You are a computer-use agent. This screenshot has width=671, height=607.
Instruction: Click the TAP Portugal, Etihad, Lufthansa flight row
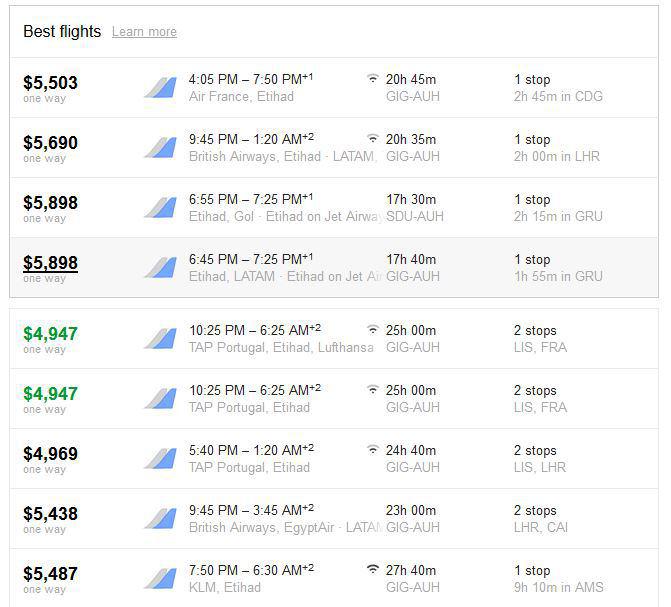coord(334,339)
